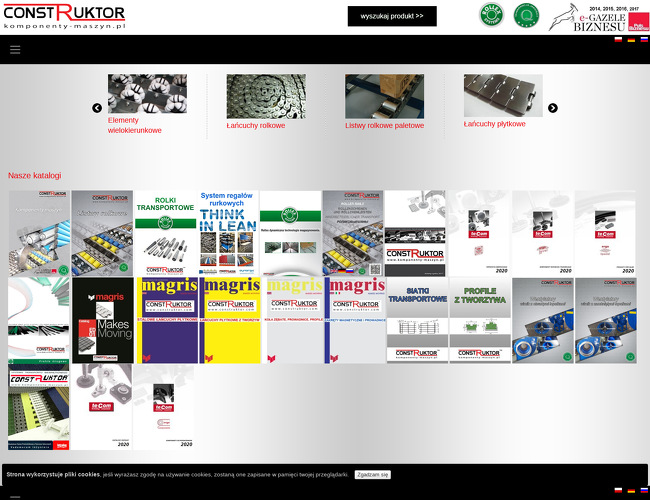650x500 pixels.
Task: Click the next arrow of the product carousel
Action: pyautogui.click(x=553, y=108)
